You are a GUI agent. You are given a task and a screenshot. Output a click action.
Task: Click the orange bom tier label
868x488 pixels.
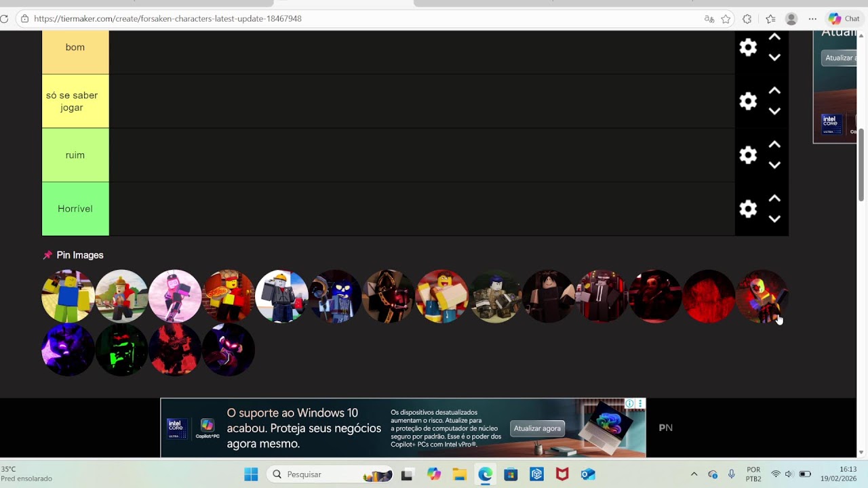point(75,52)
